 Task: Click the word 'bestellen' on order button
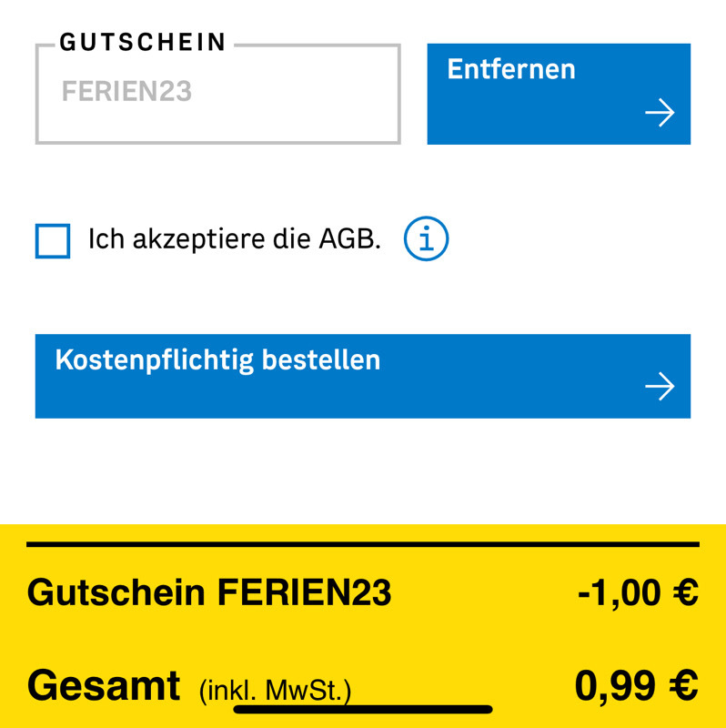tap(321, 359)
